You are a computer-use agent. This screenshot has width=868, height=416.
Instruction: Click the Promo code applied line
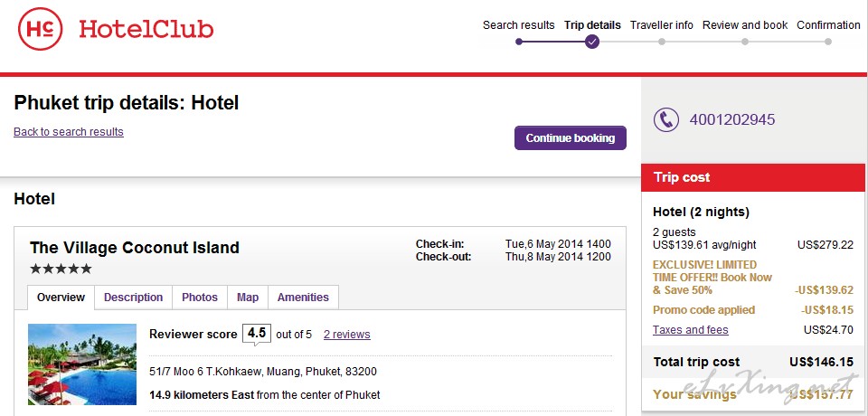[703, 310]
